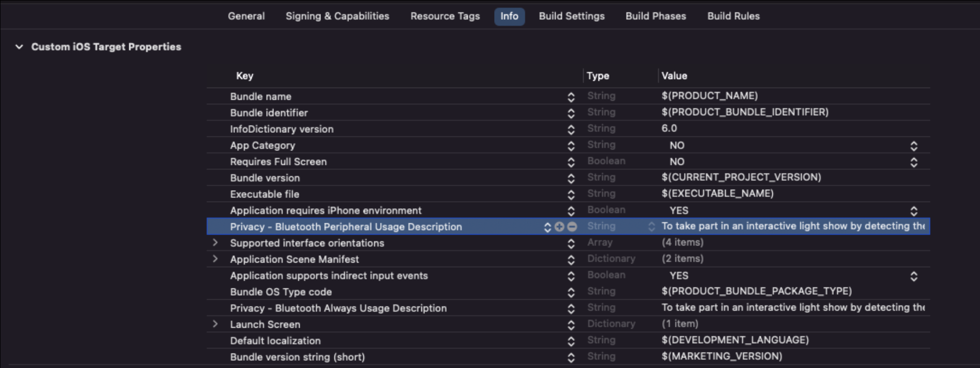Open key stepper for Bluetooth Always Usage Description
The height and width of the screenshot is (368, 980).
pos(571,309)
